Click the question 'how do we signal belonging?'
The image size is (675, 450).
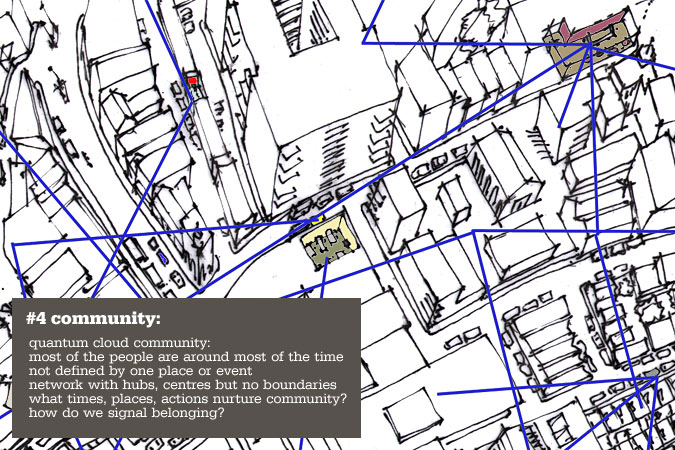coord(127,413)
